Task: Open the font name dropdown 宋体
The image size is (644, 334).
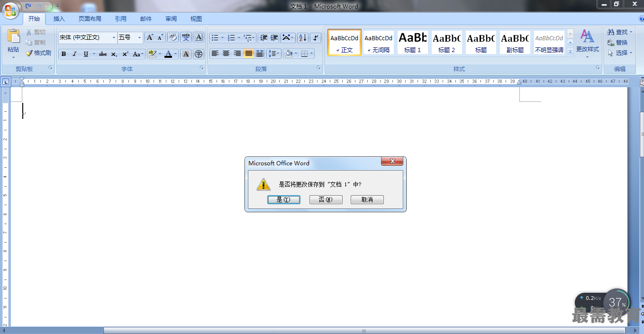Action: point(114,37)
